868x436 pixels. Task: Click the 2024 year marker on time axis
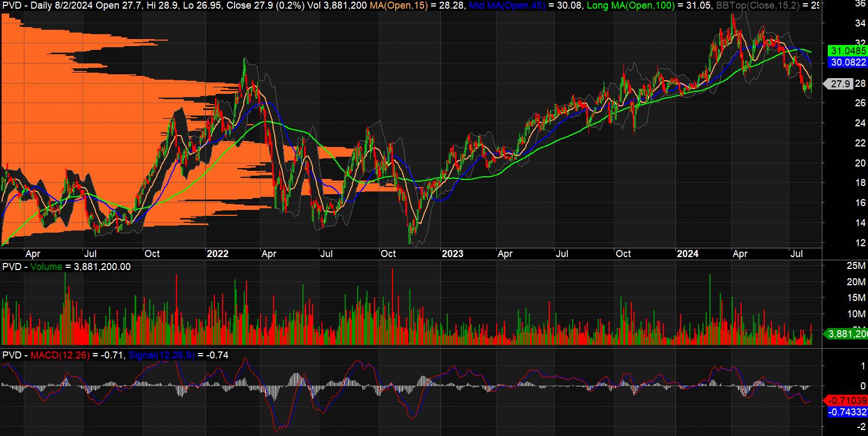coord(687,254)
